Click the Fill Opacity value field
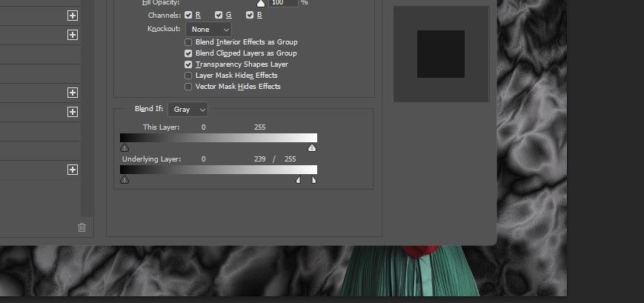Viewport: 644px width, 303px height. [x=283, y=3]
